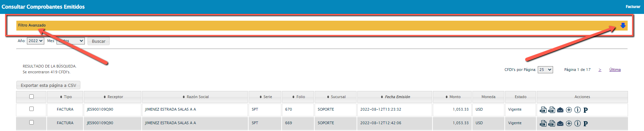Image resolution: width=644 pixels, height=131 pixels.
Task: Send folio 670 invoice by email
Action: point(560,110)
